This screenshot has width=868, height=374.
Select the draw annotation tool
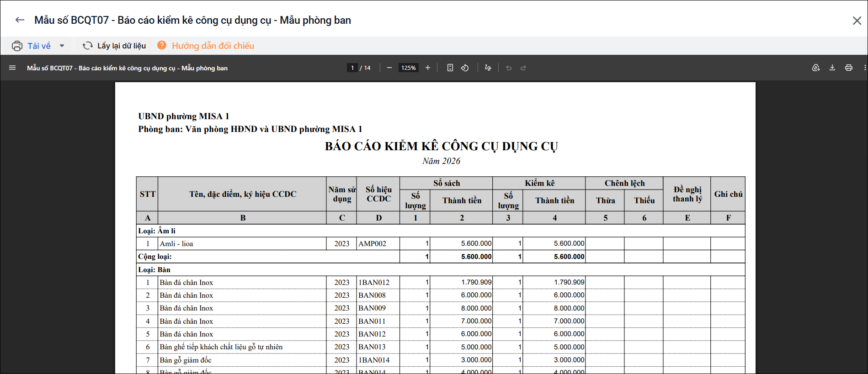point(488,68)
